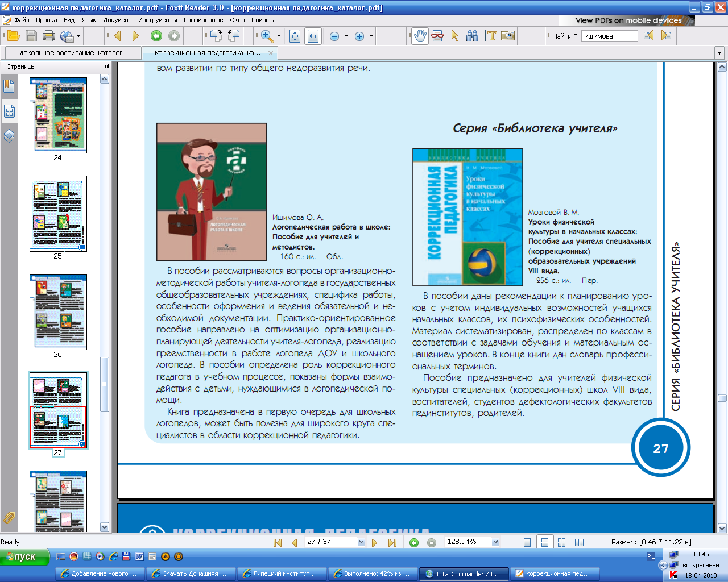Open the zoom-out dropdown arrow
728x582 pixels.
click(346, 36)
